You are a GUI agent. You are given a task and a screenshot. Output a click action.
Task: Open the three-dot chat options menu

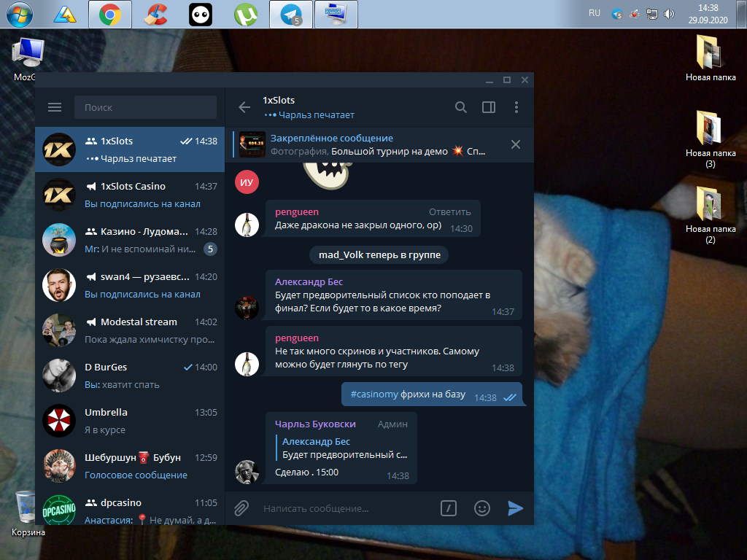(516, 107)
